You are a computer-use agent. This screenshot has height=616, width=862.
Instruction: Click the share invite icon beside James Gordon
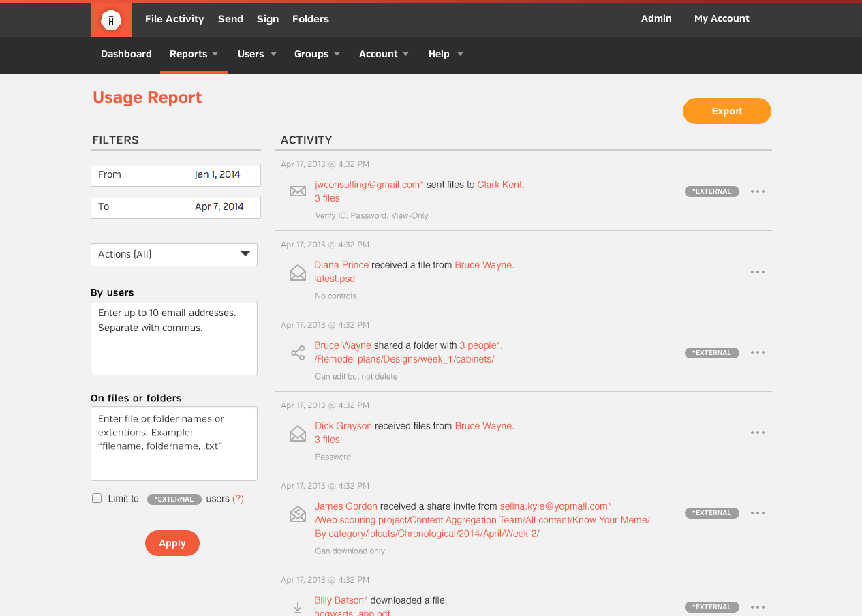(x=298, y=514)
